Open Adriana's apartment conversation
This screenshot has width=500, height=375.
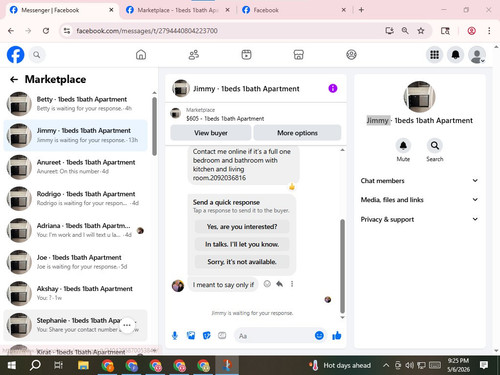click(x=75, y=230)
